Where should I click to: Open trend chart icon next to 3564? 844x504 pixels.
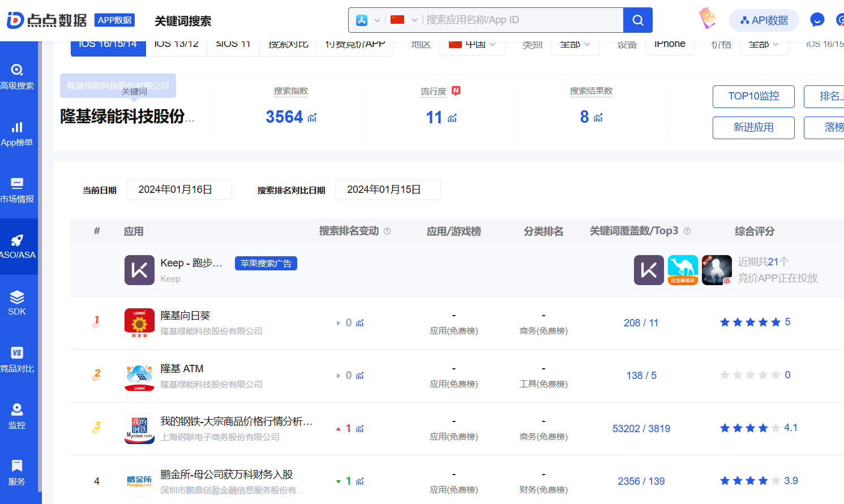312,118
